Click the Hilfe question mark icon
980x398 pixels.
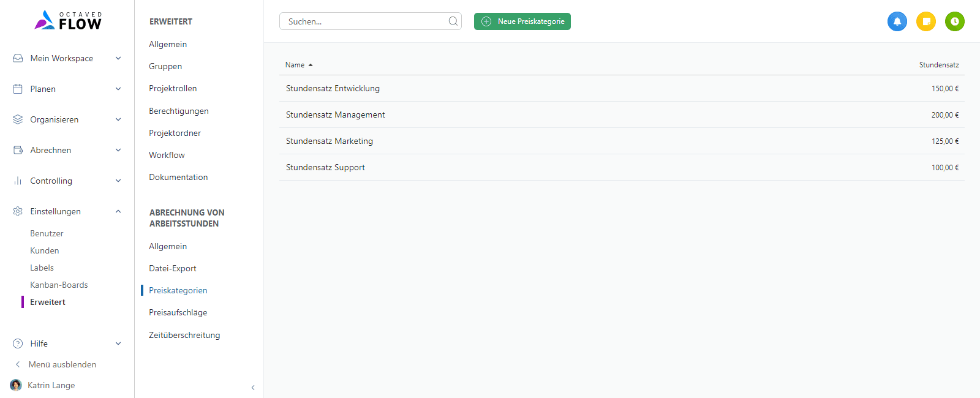coord(18,344)
